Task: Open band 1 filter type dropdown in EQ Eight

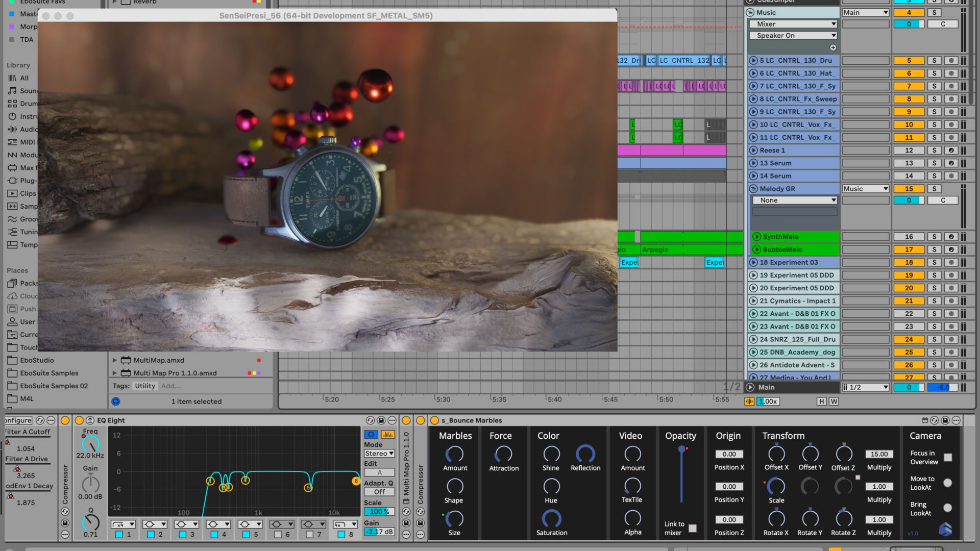Action: [x=122, y=524]
